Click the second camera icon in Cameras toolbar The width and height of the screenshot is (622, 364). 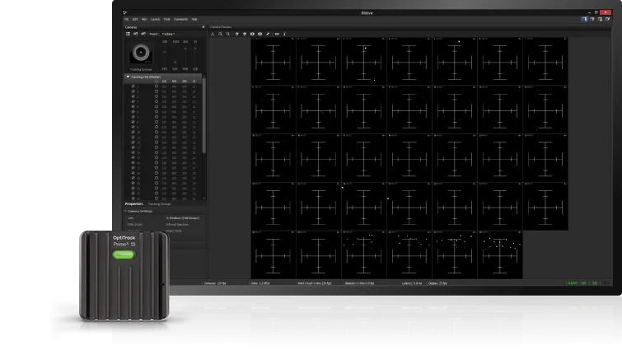[136, 34]
